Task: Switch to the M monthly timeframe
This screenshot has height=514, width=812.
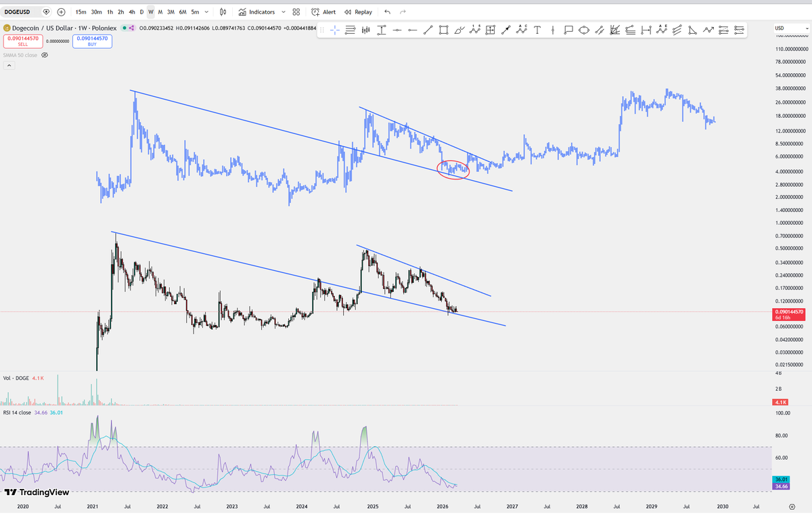Action: (x=160, y=12)
